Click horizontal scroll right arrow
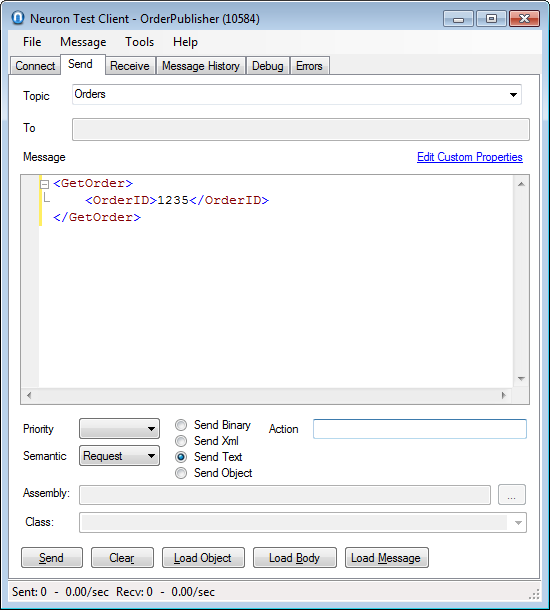550x610 pixels. (x=504, y=395)
